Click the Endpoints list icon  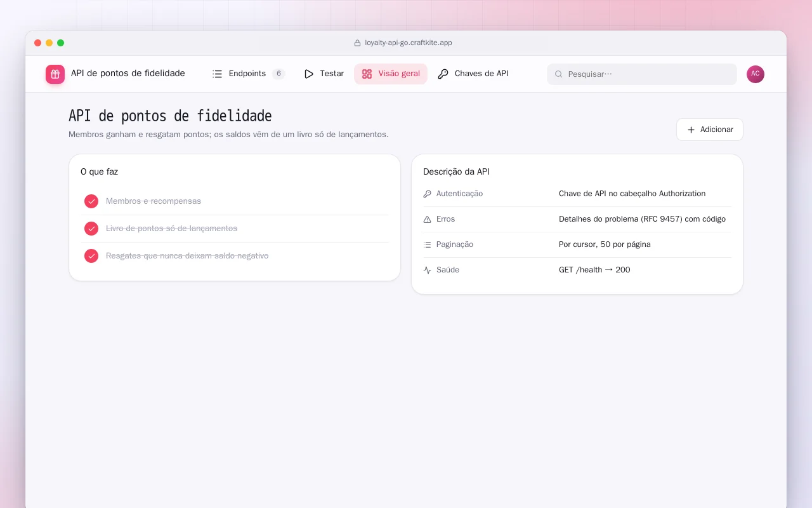[x=217, y=74]
